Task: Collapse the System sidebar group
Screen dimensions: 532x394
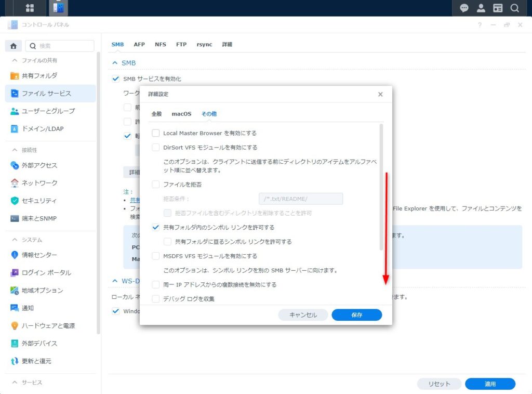Action: coord(15,240)
